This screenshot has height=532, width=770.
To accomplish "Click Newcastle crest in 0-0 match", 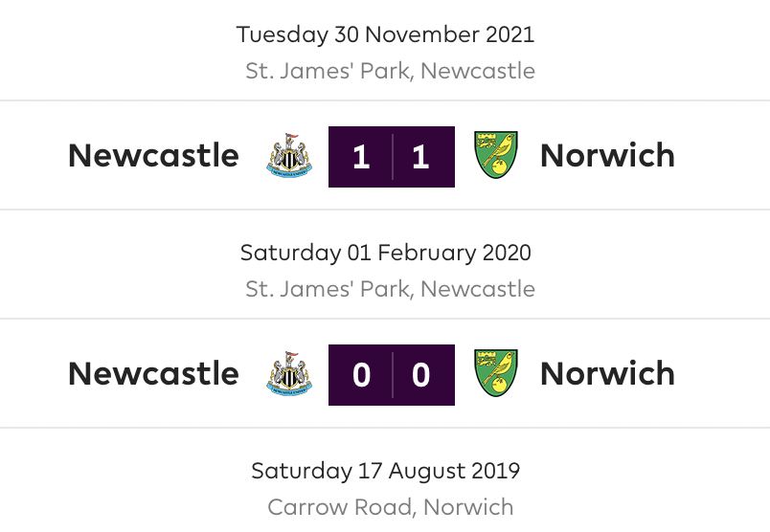I will pos(289,374).
